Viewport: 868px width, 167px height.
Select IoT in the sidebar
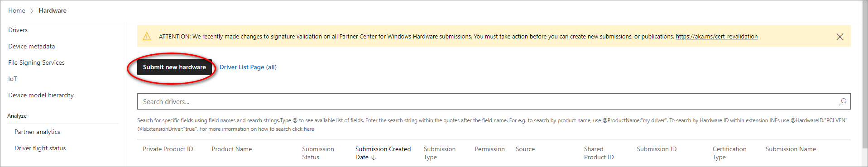coord(12,79)
